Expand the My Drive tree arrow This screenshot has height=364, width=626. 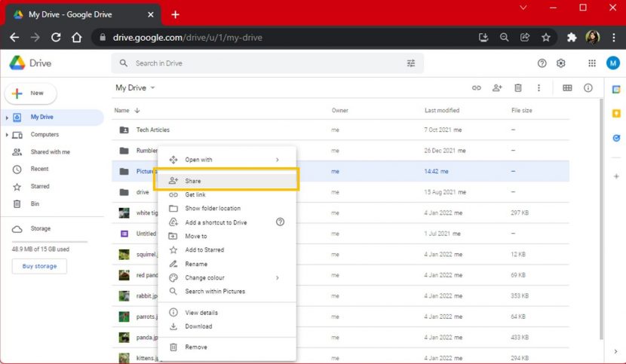[x=7, y=118]
